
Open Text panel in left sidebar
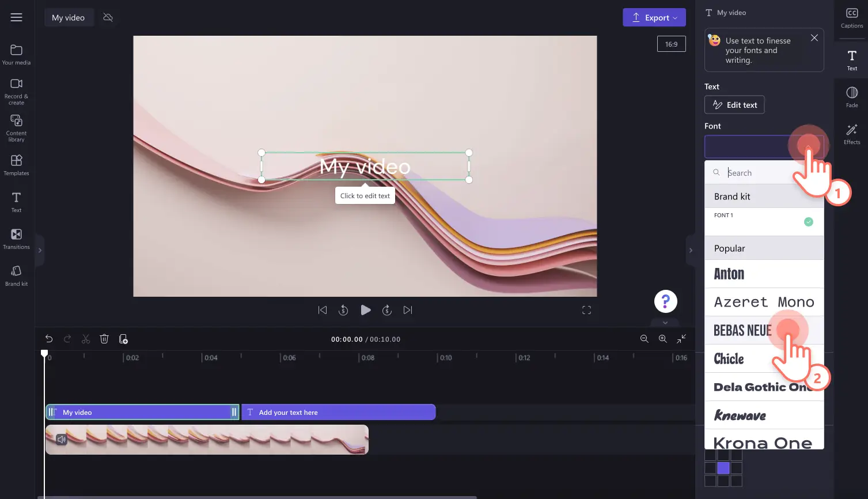pyautogui.click(x=16, y=202)
